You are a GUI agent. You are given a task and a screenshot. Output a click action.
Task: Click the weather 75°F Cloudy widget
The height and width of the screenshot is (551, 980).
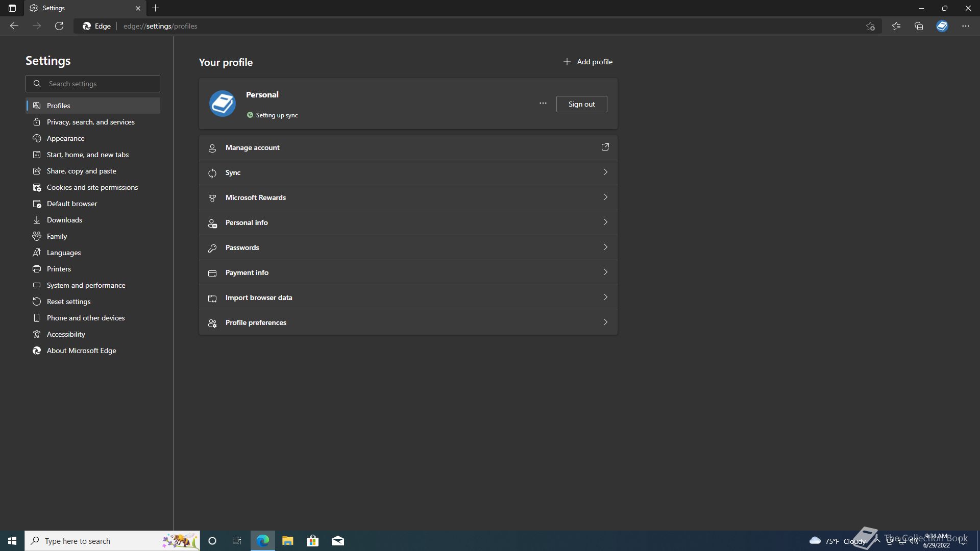click(838, 541)
